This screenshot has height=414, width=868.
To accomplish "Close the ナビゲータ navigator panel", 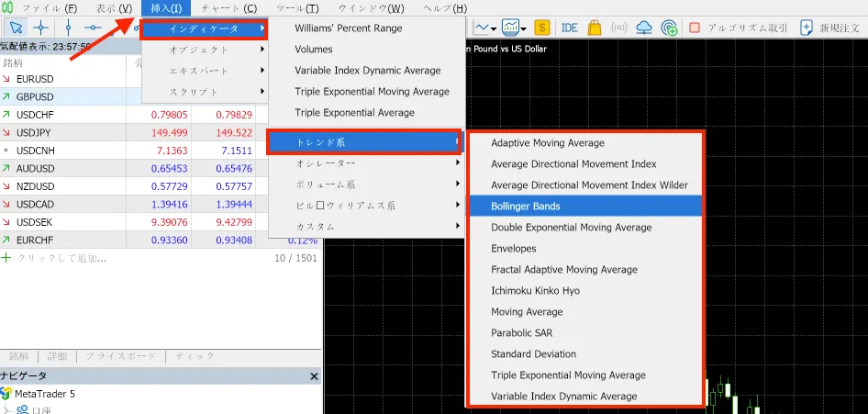I will 314,376.
